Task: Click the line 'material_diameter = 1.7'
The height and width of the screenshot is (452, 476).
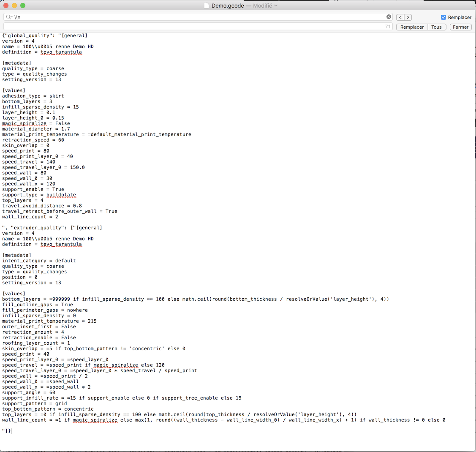Action: 36,129
